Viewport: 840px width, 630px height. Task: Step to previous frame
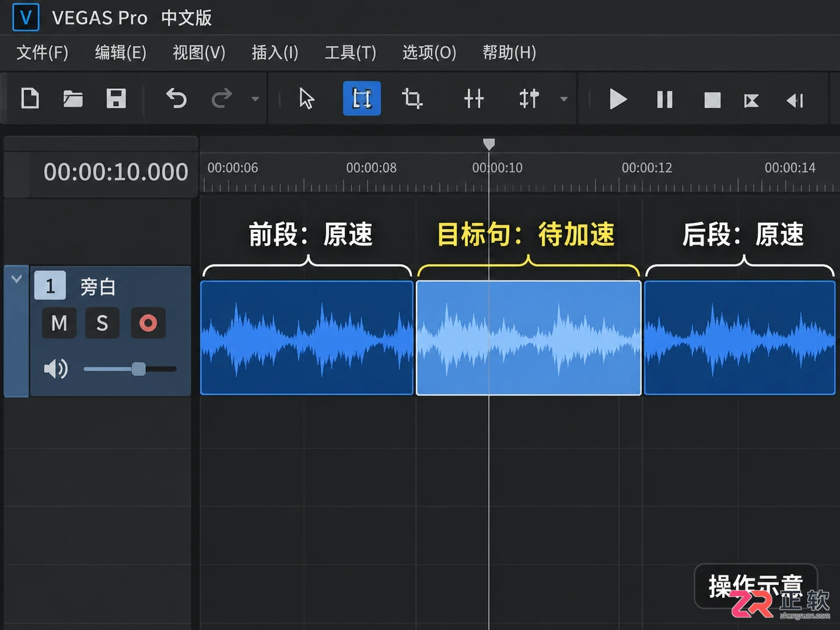click(795, 100)
